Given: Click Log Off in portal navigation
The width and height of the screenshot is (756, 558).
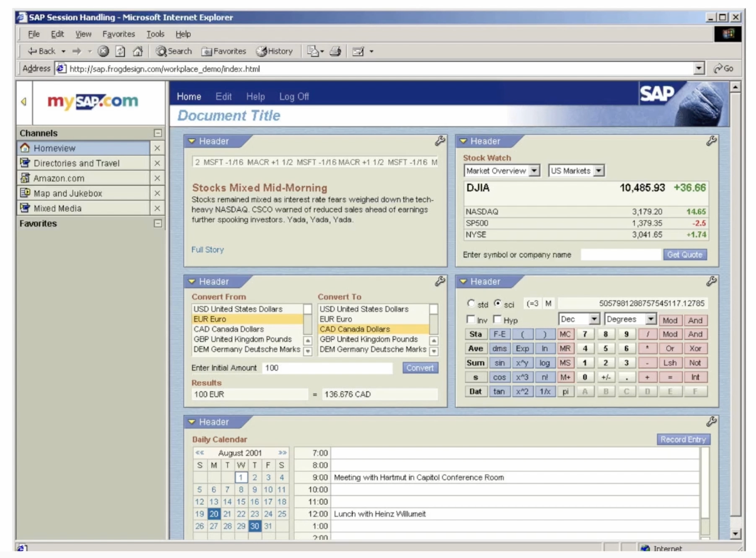Looking at the screenshot, I should pos(294,96).
